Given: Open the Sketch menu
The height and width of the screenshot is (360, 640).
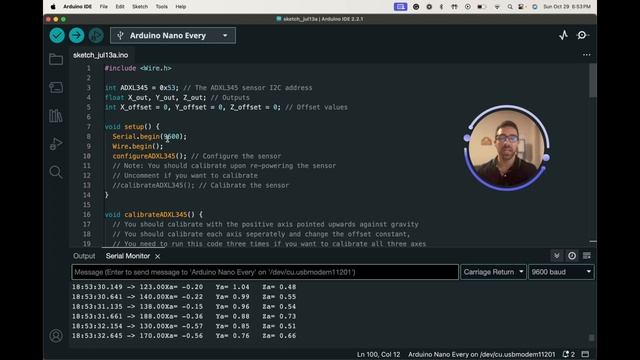Looking at the screenshot, I should point(140,7).
